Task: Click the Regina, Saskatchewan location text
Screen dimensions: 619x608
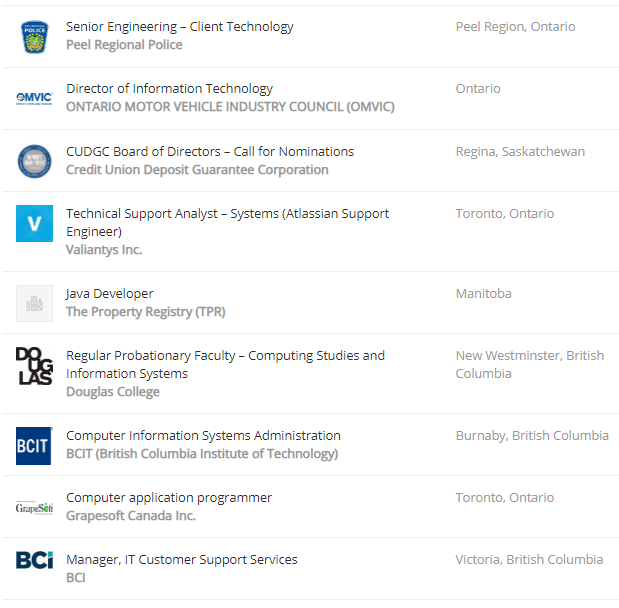Action: [x=520, y=152]
